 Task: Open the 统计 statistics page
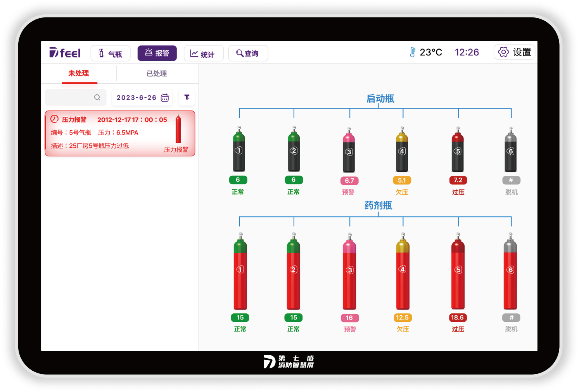(x=204, y=54)
